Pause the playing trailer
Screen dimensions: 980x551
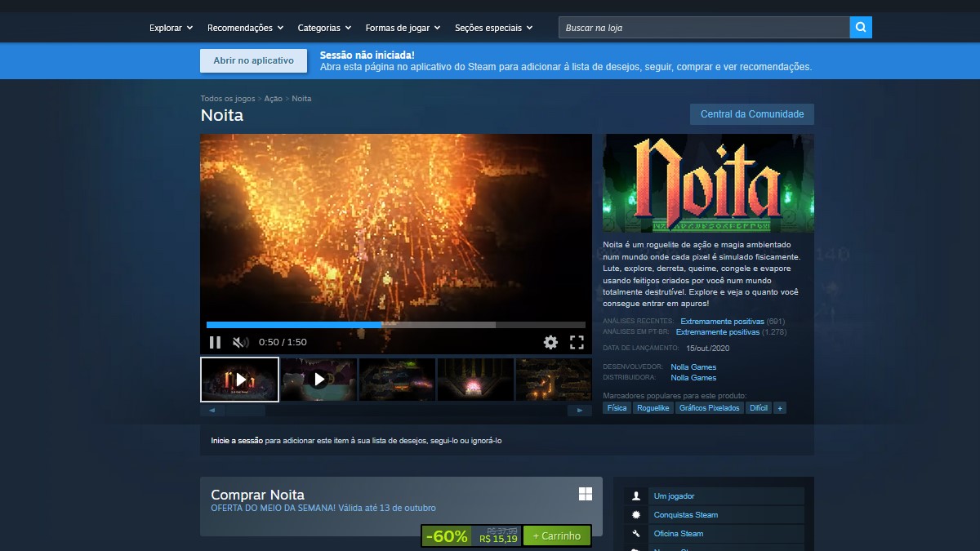pos(216,342)
